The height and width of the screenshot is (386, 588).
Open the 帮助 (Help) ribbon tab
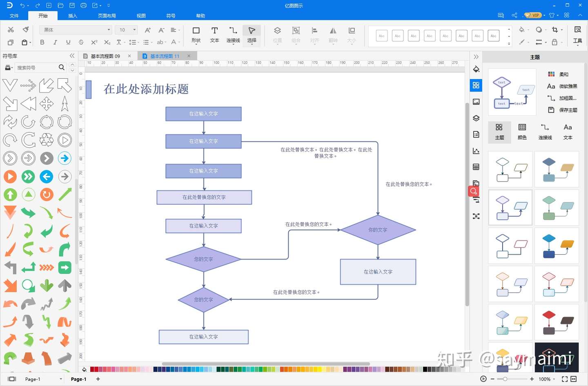click(x=200, y=16)
